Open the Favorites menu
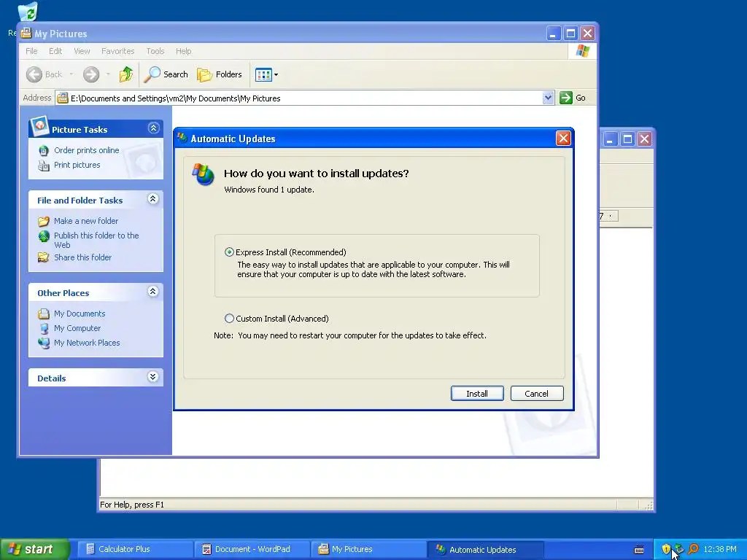Viewport: 747px width, 560px height. [117, 51]
